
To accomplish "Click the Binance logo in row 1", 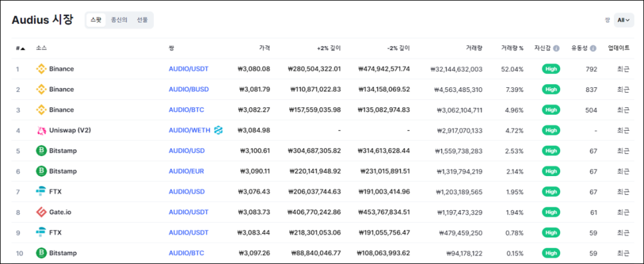I will point(41,69).
